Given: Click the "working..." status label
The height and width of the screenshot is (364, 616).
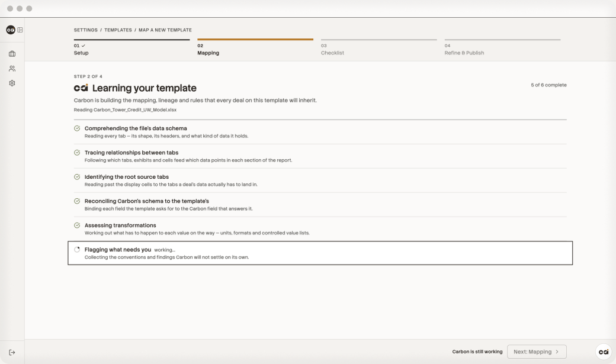Looking at the screenshot, I should coord(165,250).
